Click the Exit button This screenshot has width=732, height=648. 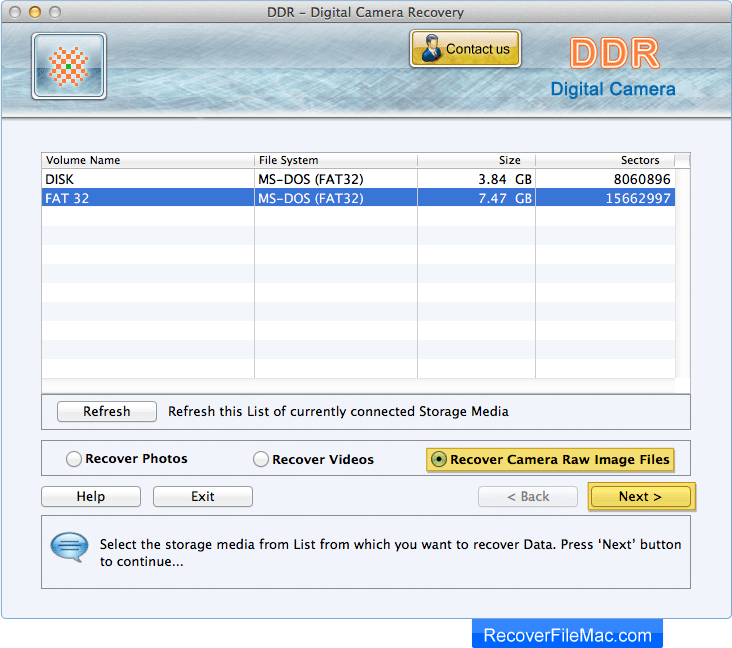click(x=203, y=496)
